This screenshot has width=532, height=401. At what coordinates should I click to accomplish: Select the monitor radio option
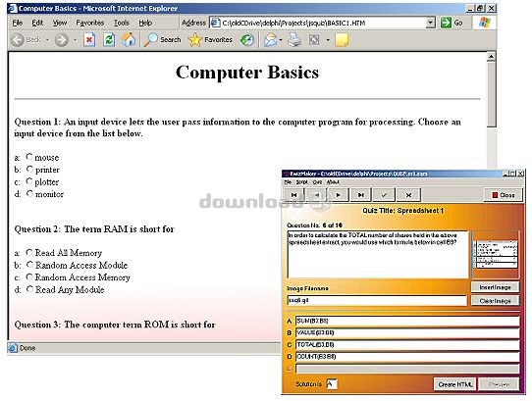click(x=29, y=193)
